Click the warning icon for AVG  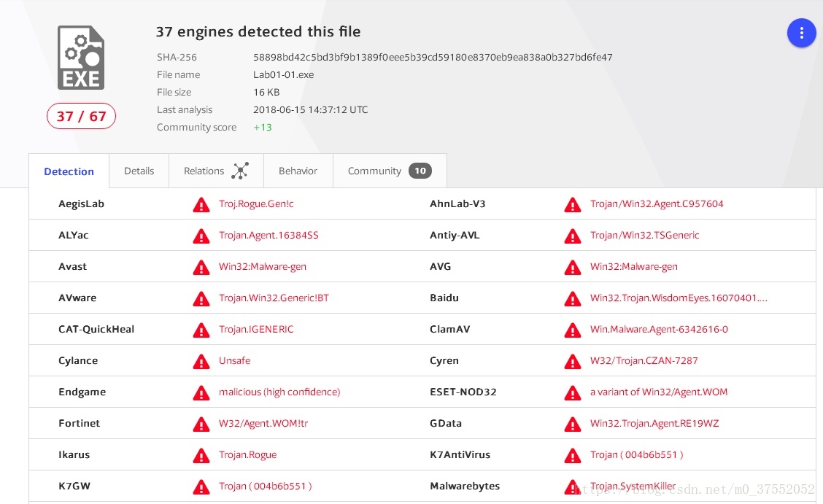(573, 268)
